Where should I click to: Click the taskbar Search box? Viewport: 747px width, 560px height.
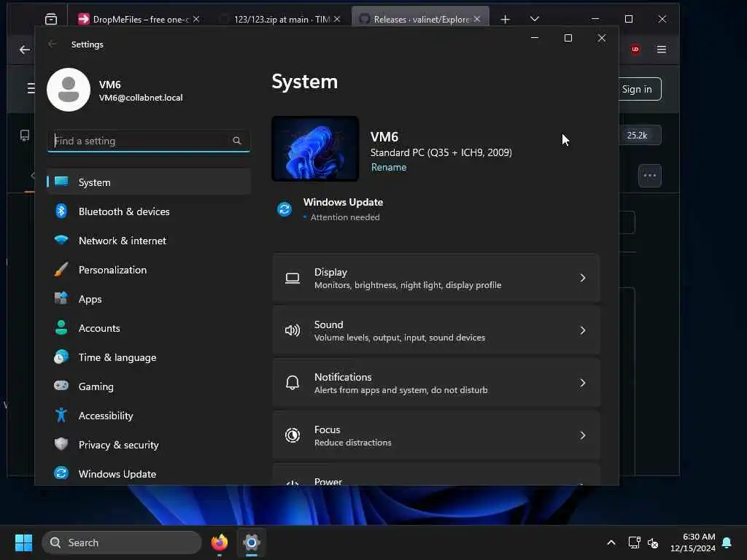pyautogui.click(x=122, y=542)
